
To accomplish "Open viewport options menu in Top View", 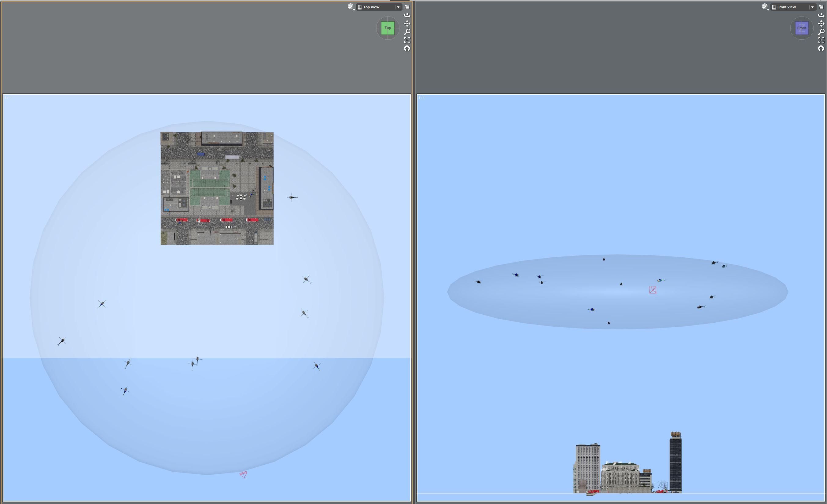I will click(407, 7).
